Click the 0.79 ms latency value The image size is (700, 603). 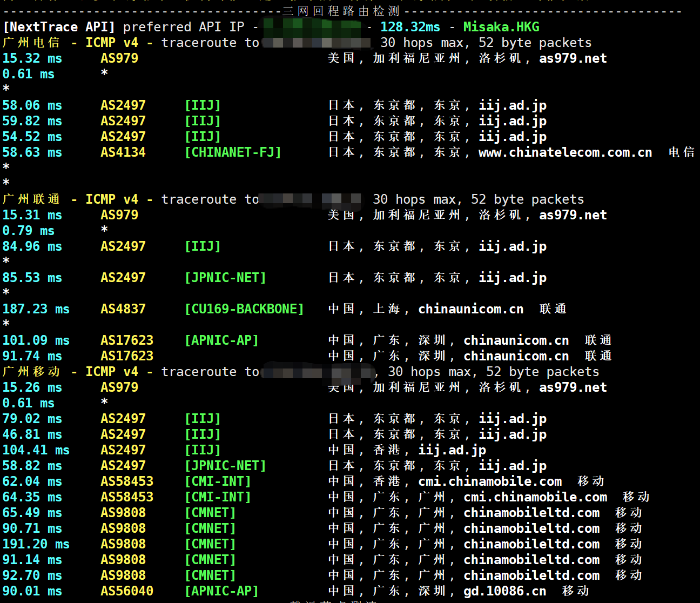click(29, 231)
